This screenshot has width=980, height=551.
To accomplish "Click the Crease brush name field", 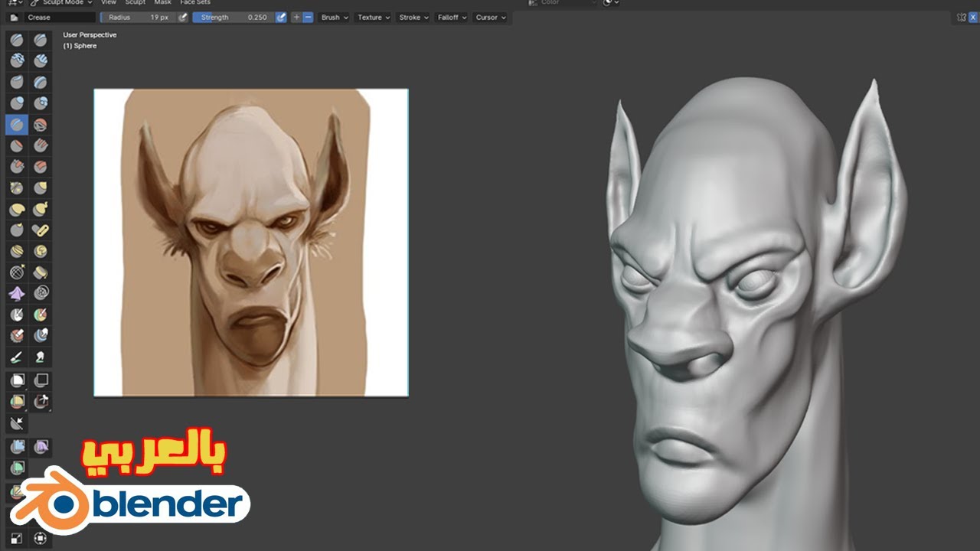I will point(60,17).
